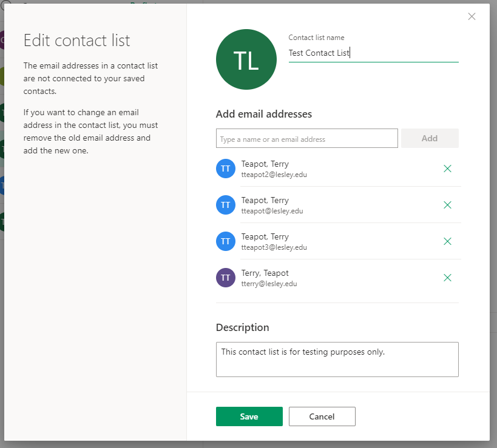Remove tteapot3@lesley.edu from the list
Screen dimensions: 497x448
pyautogui.click(x=447, y=241)
